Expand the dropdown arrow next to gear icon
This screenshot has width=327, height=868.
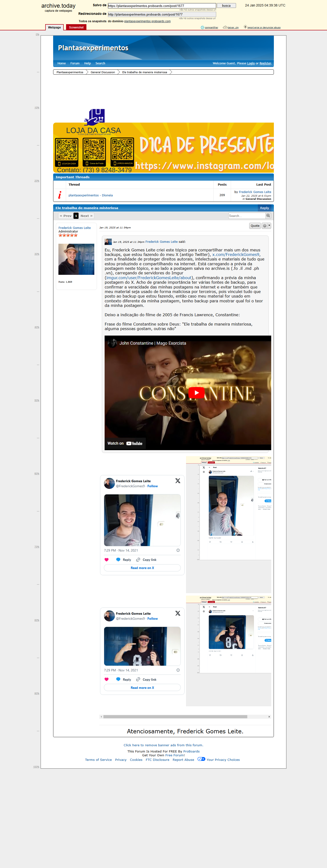pyautogui.click(x=269, y=226)
